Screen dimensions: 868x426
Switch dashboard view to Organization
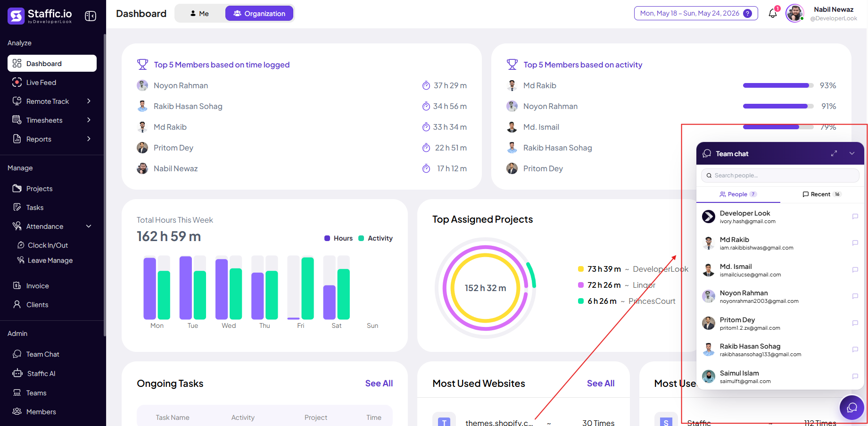point(259,13)
